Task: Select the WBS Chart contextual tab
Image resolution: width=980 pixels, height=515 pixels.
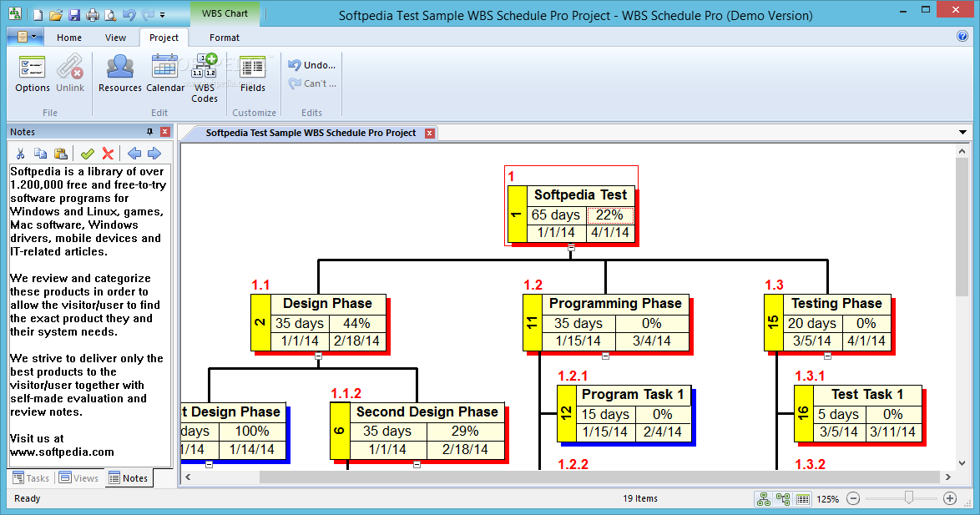Action: tap(225, 13)
